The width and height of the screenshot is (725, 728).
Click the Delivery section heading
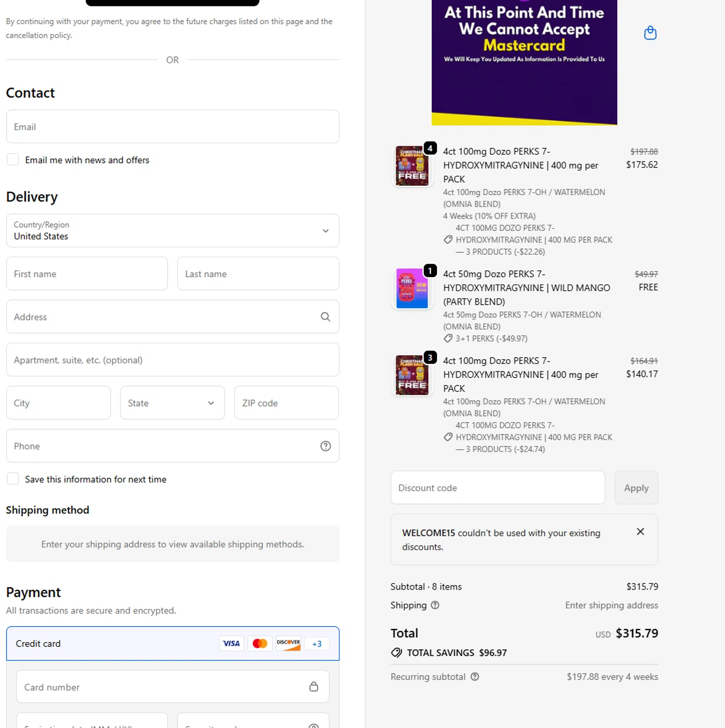point(32,197)
